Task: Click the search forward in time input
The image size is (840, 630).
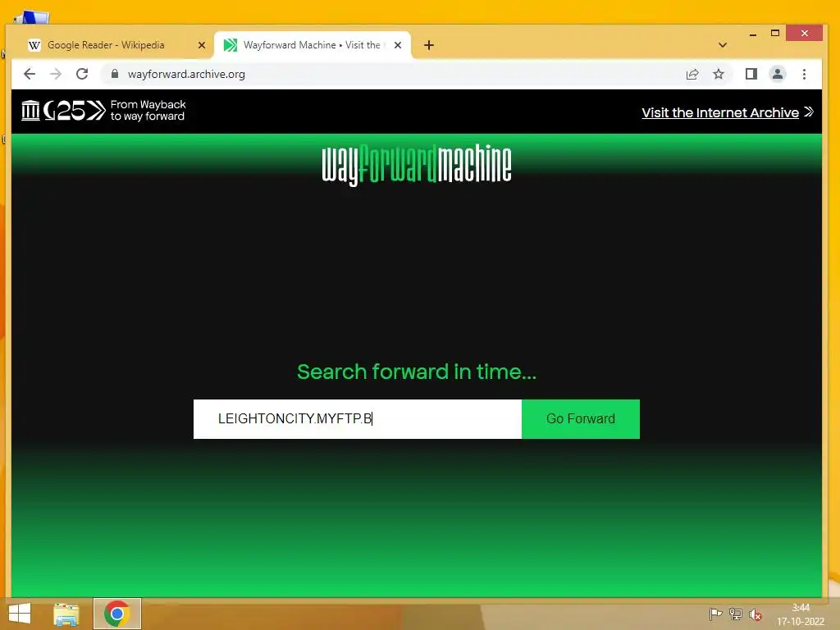Action: 358,419
